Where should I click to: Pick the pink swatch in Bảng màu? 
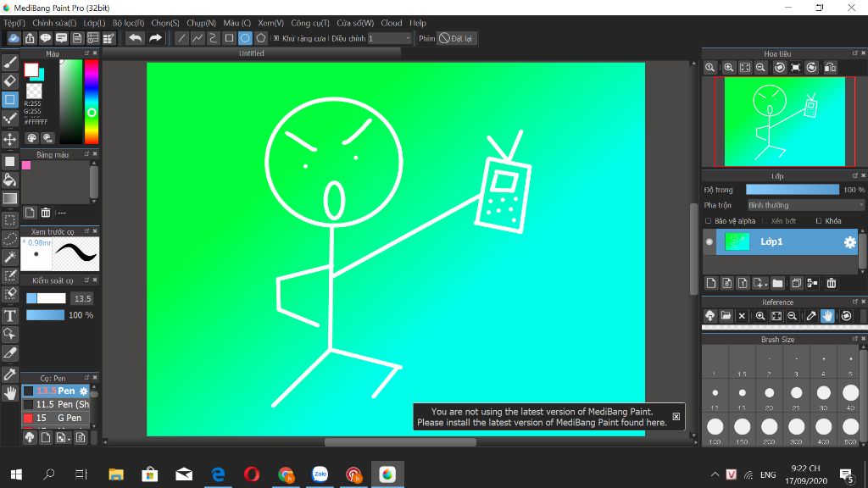[26, 165]
